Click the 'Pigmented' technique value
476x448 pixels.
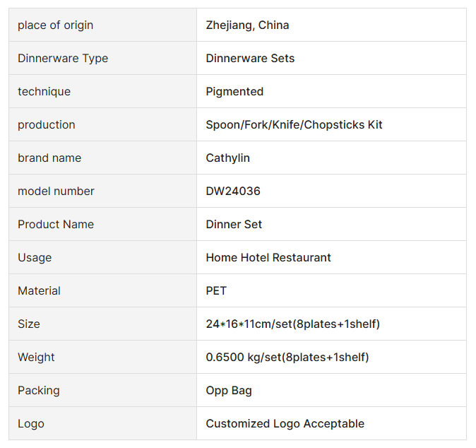[x=234, y=92]
